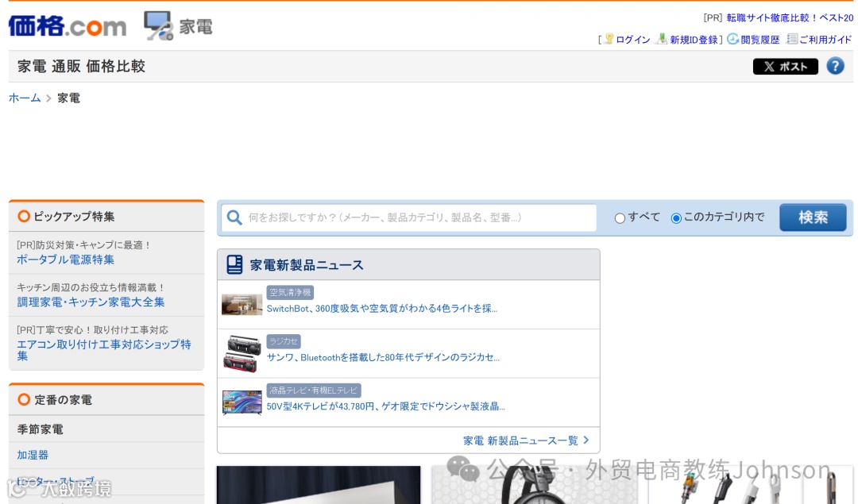Click the ご利用ガイド guide icon

pyautogui.click(x=792, y=39)
